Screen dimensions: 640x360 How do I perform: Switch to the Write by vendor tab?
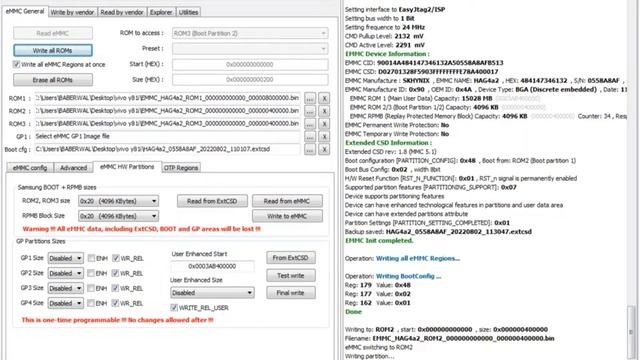(x=72, y=12)
